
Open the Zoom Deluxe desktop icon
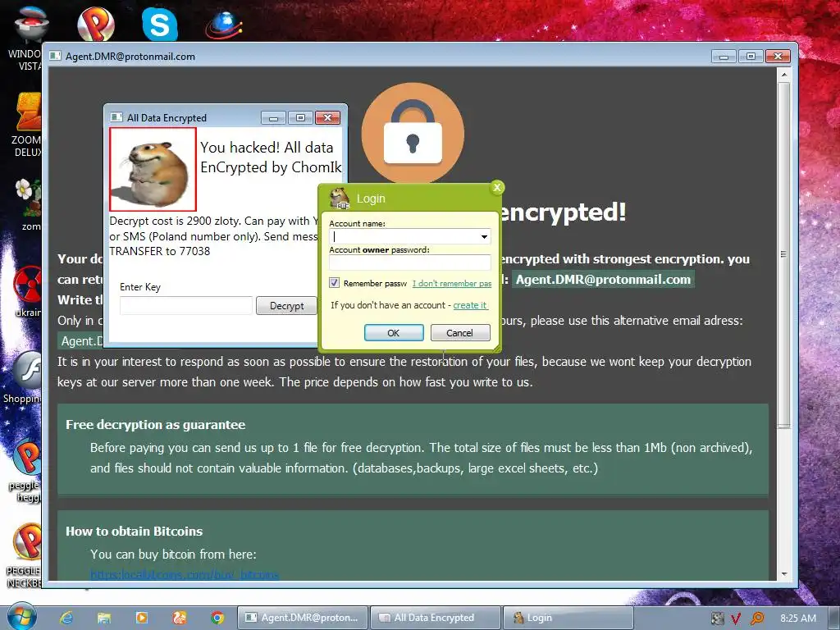coord(28,125)
